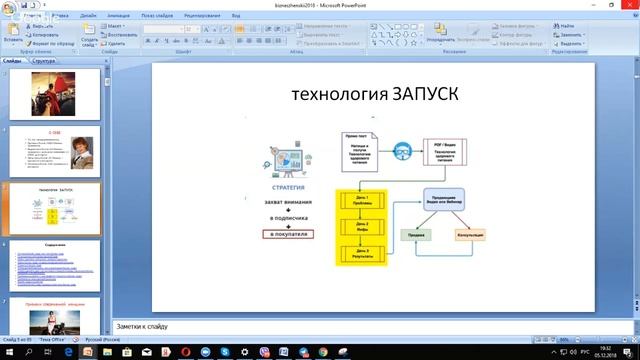Copy selection with Копировать
The image size is (640, 360).
click(x=42, y=35)
